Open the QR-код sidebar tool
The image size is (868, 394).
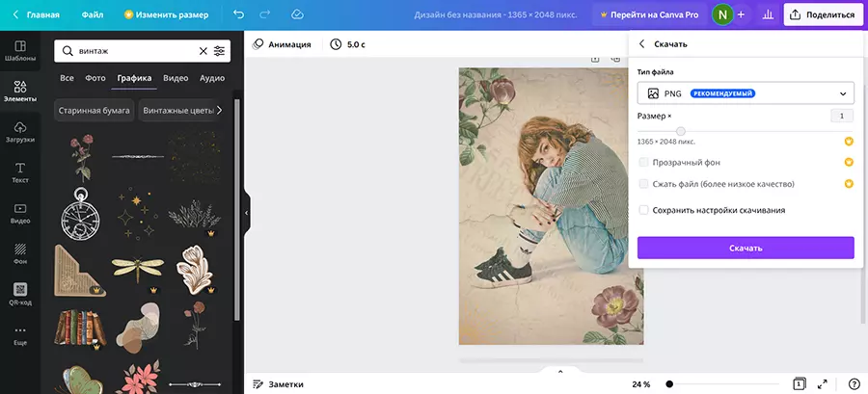tap(20, 292)
